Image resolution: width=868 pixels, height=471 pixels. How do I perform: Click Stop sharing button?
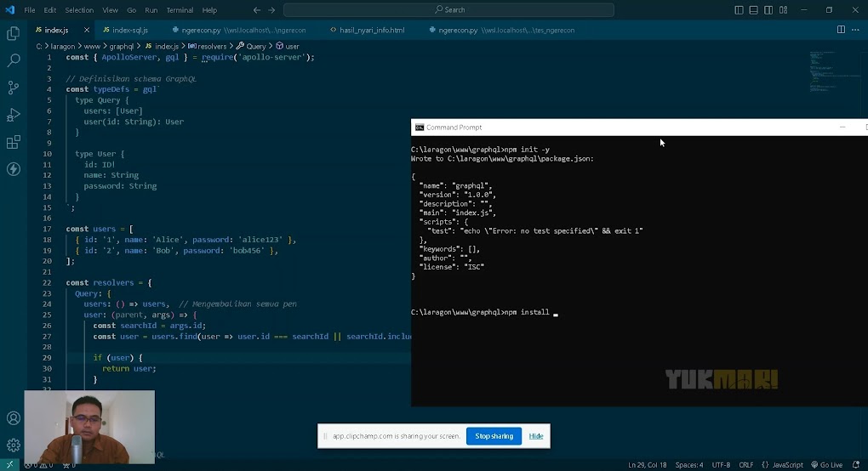tap(494, 436)
